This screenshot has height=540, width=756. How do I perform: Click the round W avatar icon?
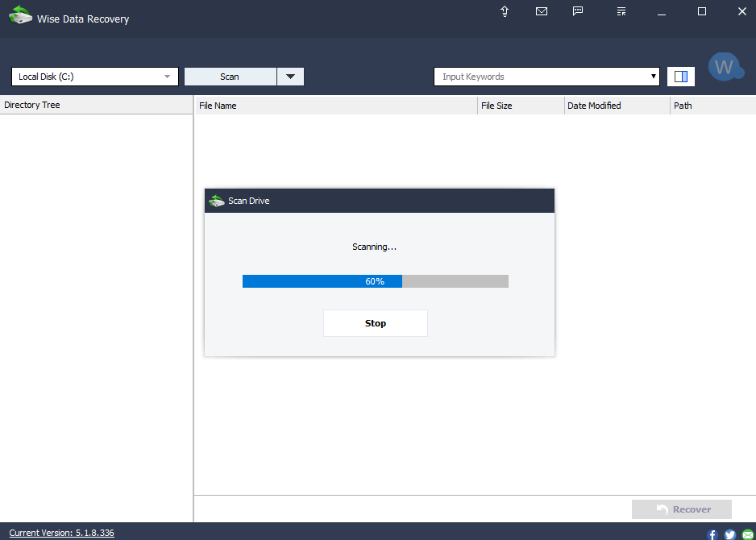point(726,67)
